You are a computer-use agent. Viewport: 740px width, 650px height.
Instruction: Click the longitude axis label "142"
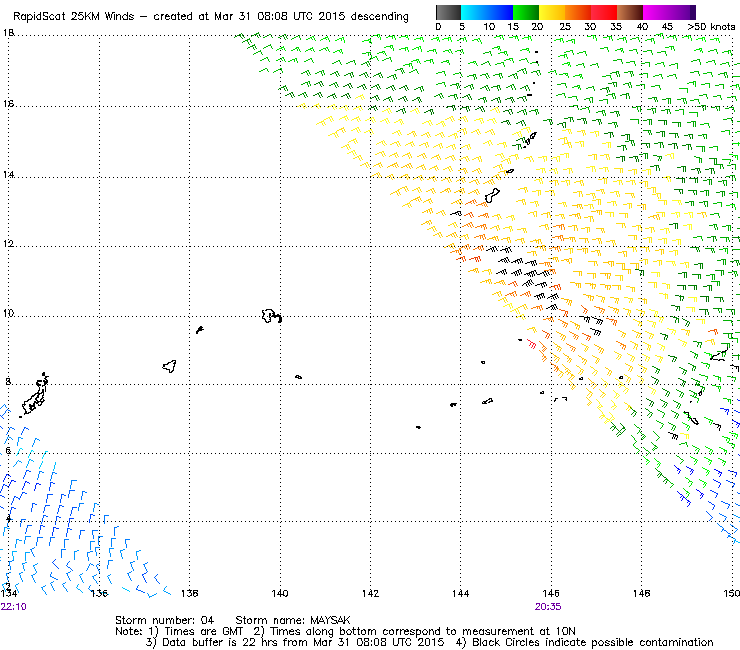pos(370,593)
